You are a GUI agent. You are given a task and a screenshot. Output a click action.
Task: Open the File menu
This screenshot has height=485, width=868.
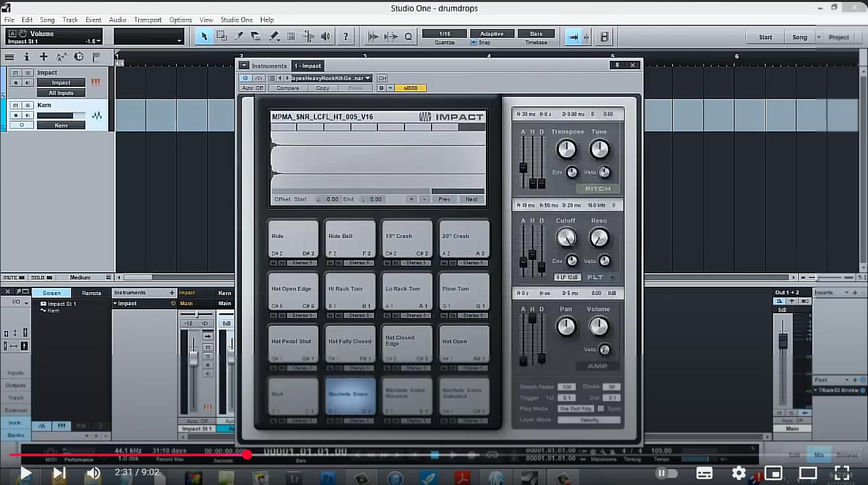[x=9, y=20]
